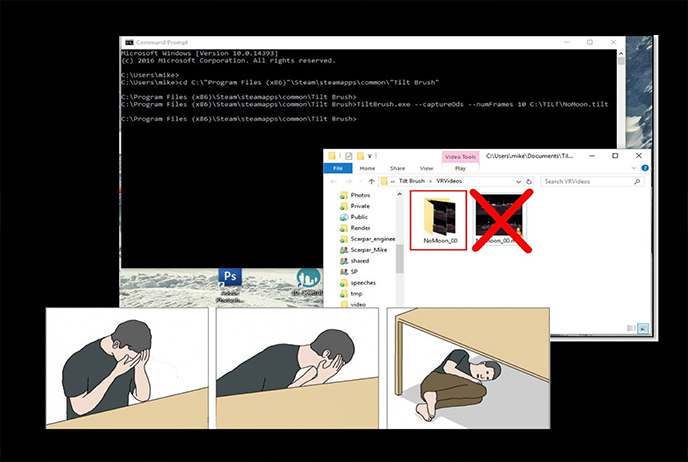Click the Back arrow in File Explorer
The height and width of the screenshot is (462, 688).
coord(334,181)
